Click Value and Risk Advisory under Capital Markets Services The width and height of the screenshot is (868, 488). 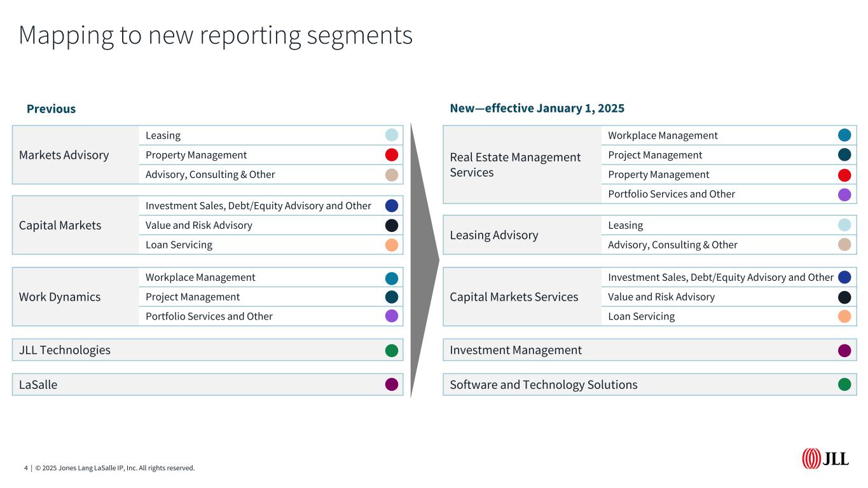pos(661,297)
